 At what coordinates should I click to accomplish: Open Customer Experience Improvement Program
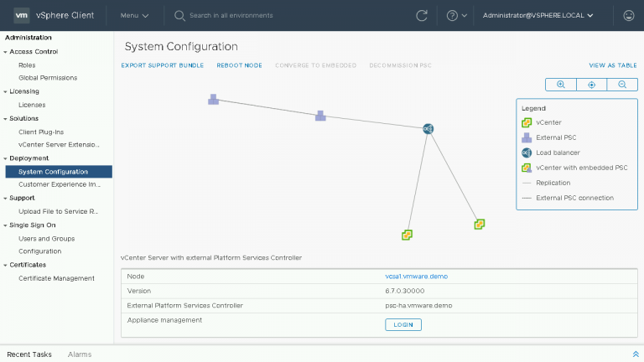(60, 184)
